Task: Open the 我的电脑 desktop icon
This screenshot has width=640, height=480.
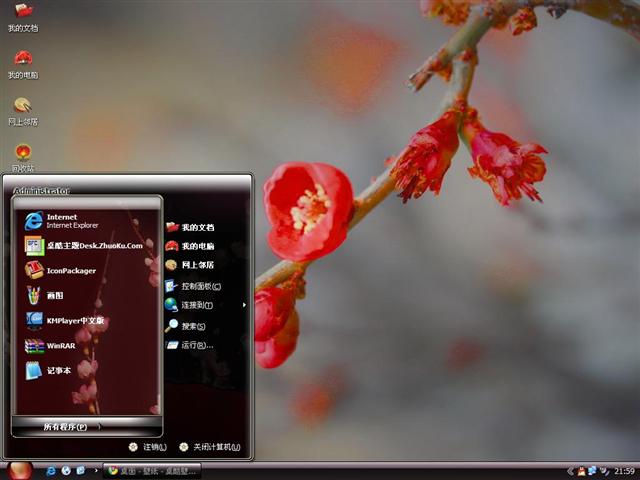Action: 23,64
